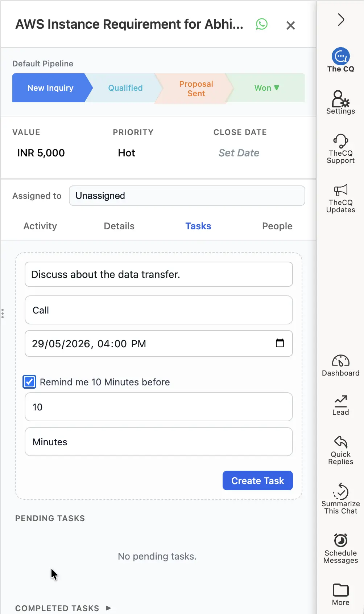This screenshot has height=614, width=364.
Task: Open TheCQ Updates megaphone icon
Action: pos(341,190)
